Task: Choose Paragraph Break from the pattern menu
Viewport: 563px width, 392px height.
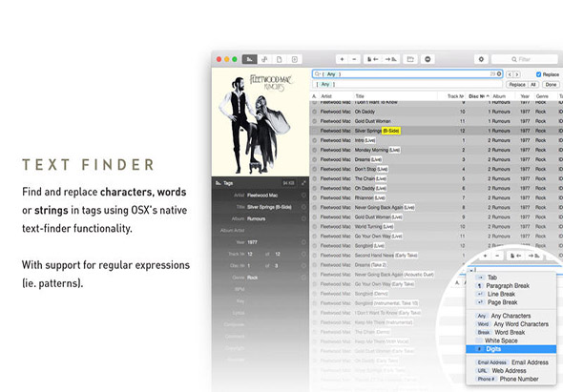Action: tap(511, 286)
